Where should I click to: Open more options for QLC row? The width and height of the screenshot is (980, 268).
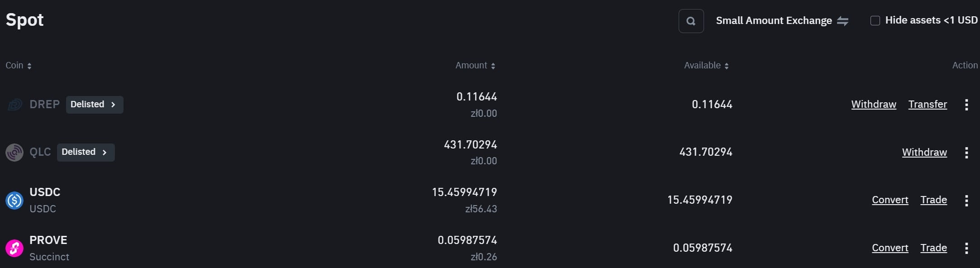(966, 153)
